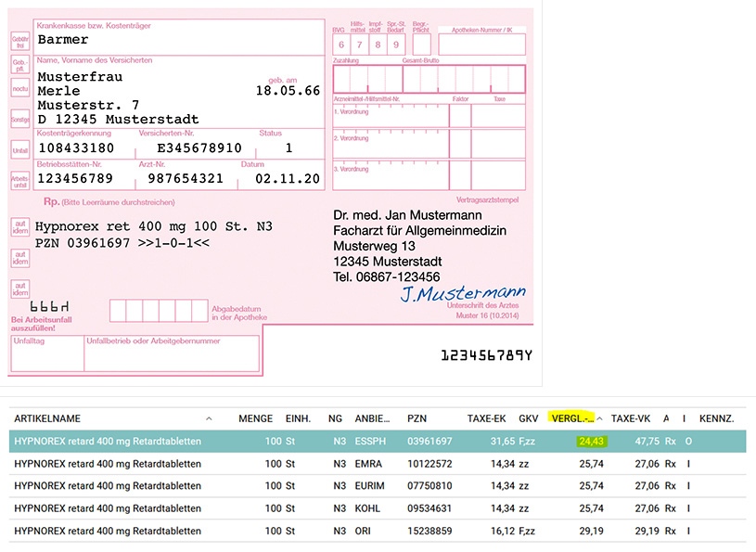Viewport: 756px width, 552px height.
Task: Select the Hypnorex row from supplier EMRA
Action: tap(378, 464)
